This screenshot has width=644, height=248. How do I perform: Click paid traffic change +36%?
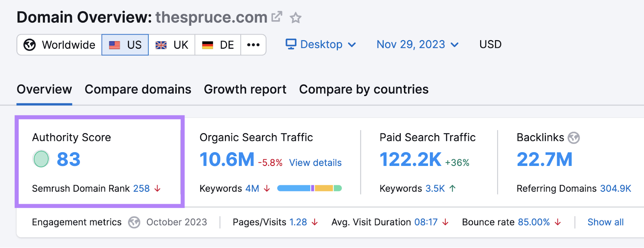coord(457,163)
